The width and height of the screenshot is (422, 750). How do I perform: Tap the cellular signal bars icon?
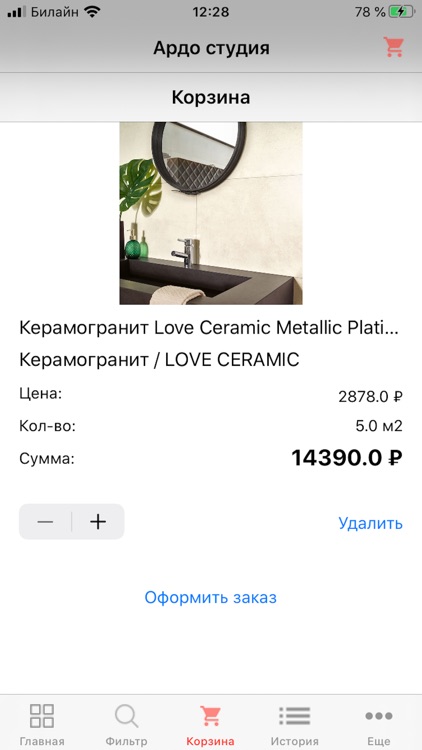17,12
